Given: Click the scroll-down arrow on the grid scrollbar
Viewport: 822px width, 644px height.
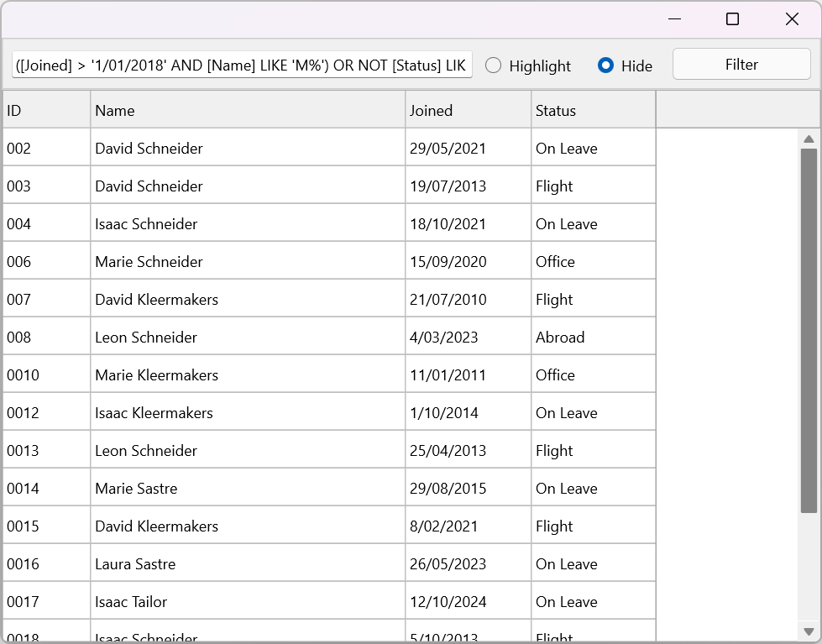Looking at the screenshot, I should point(809,632).
